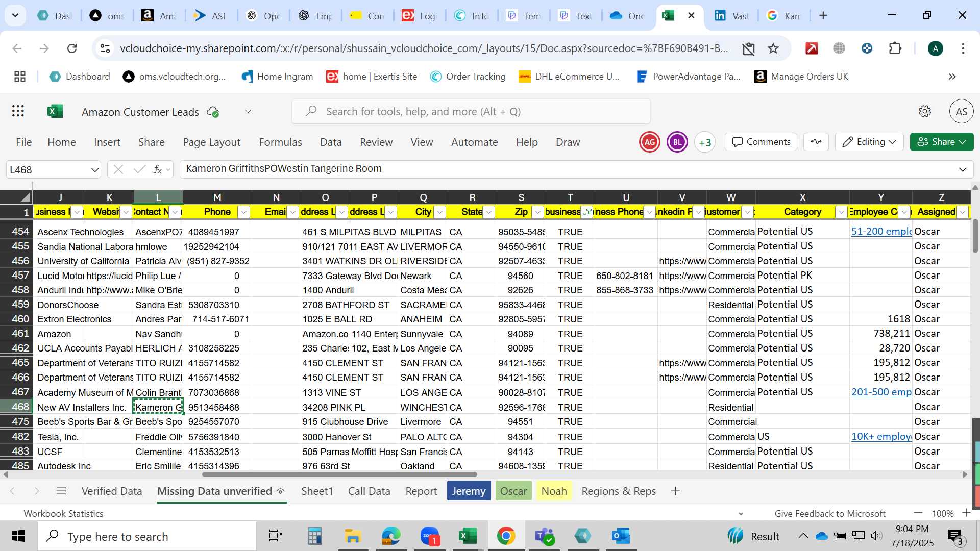Image resolution: width=980 pixels, height=551 pixels.
Task: Open the catch-up activity icon button
Action: point(816,142)
